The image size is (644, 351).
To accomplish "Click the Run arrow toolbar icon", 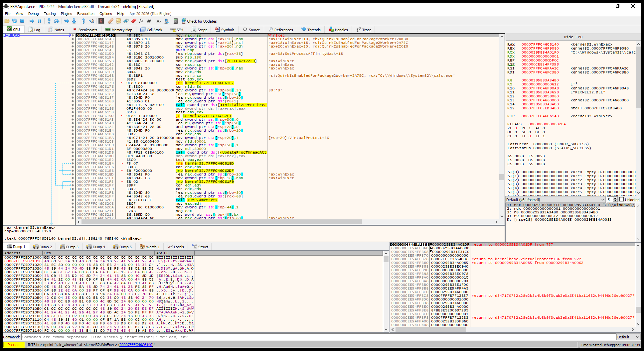I will [x=32, y=21].
